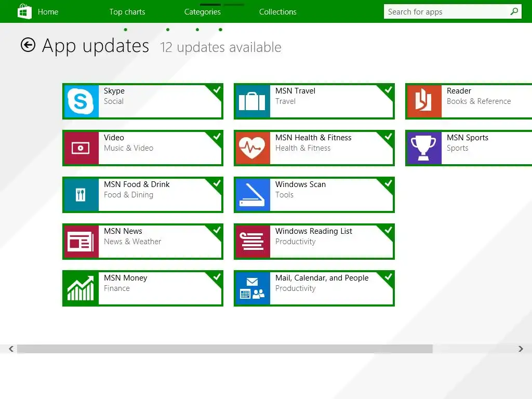
Task: Open the MSN Sports trophy icon
Action: pyautogui.click(x=424, y=148)
